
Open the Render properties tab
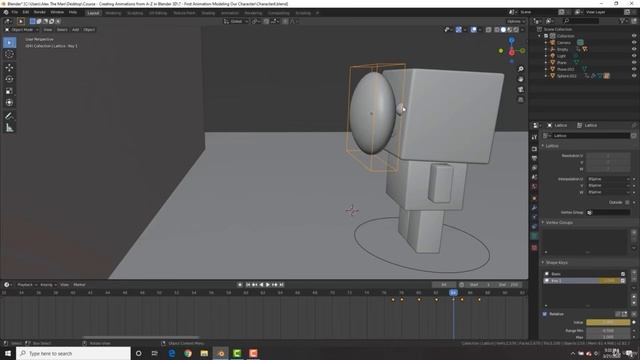(x=534, y=149)
